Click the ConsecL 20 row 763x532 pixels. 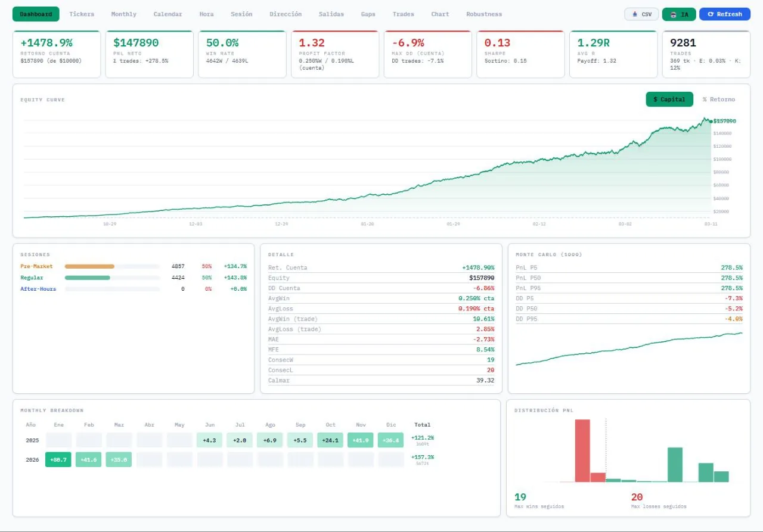(x=381, y=370)
